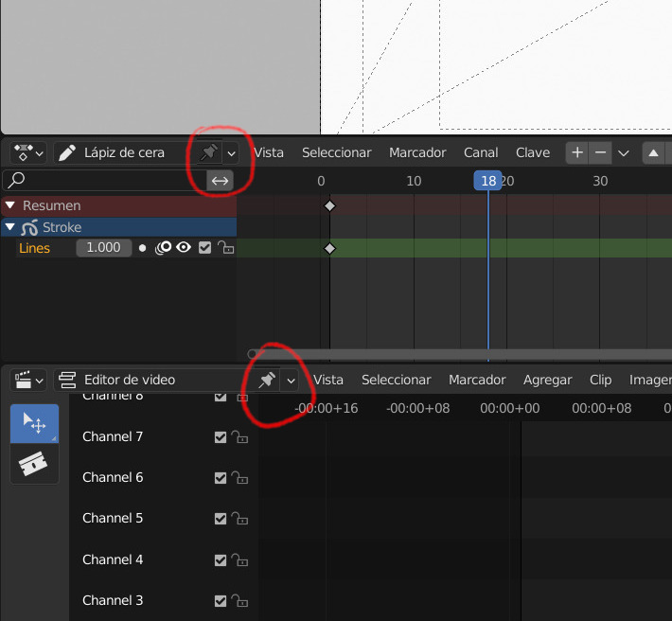Open the Dope Sheet Vista menu
672x621 pixels.
269,152
